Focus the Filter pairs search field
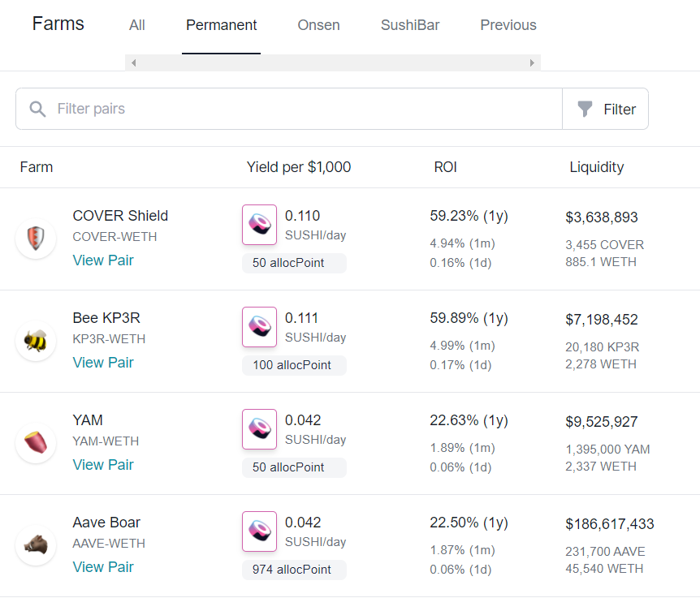700x598 pixels. tap(289, 109)
